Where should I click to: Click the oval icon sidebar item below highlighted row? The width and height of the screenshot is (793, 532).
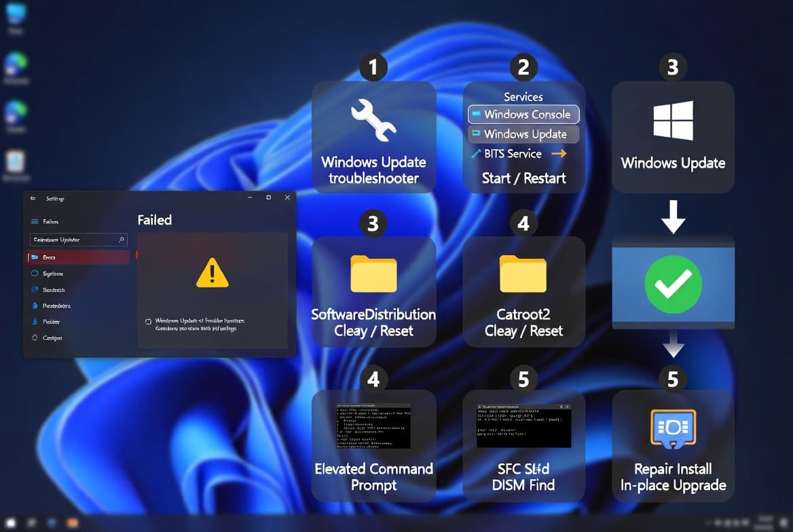pos(35,273)
